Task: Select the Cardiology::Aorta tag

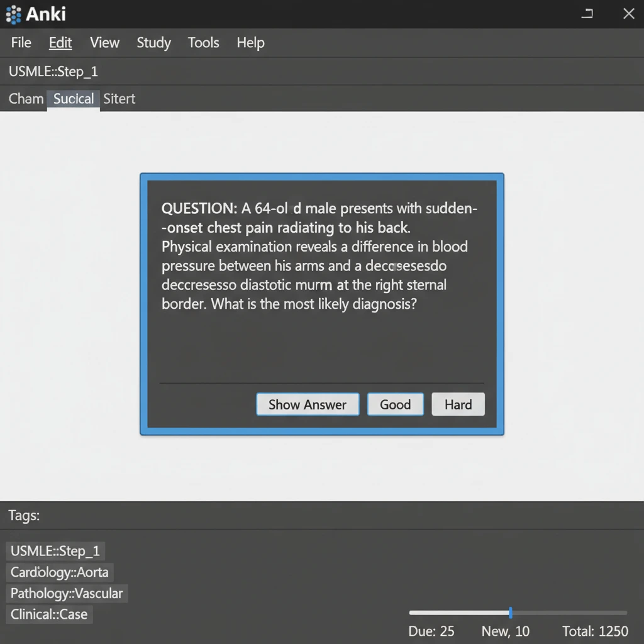Action: (x=60, y=572)
